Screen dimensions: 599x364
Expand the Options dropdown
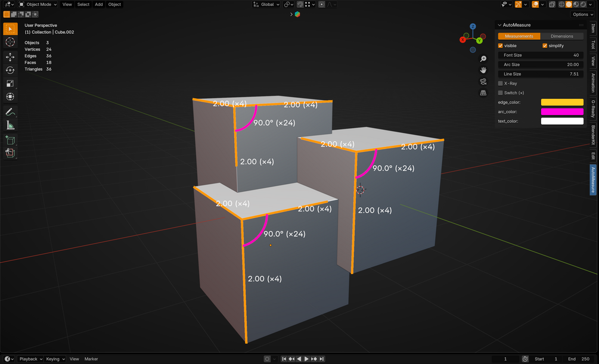coord(583,14)
